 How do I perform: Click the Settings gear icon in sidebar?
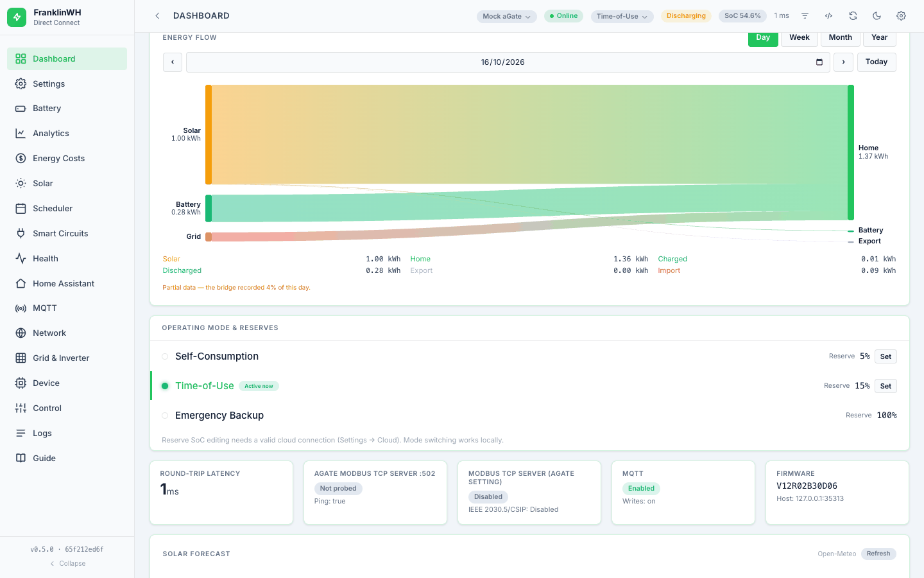(21, 83)
